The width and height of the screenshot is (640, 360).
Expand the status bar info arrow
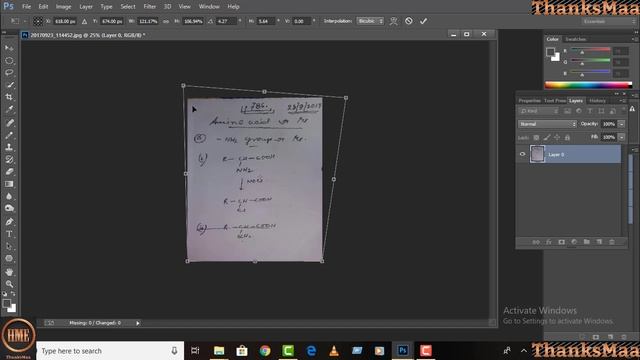tap(138, 323)
